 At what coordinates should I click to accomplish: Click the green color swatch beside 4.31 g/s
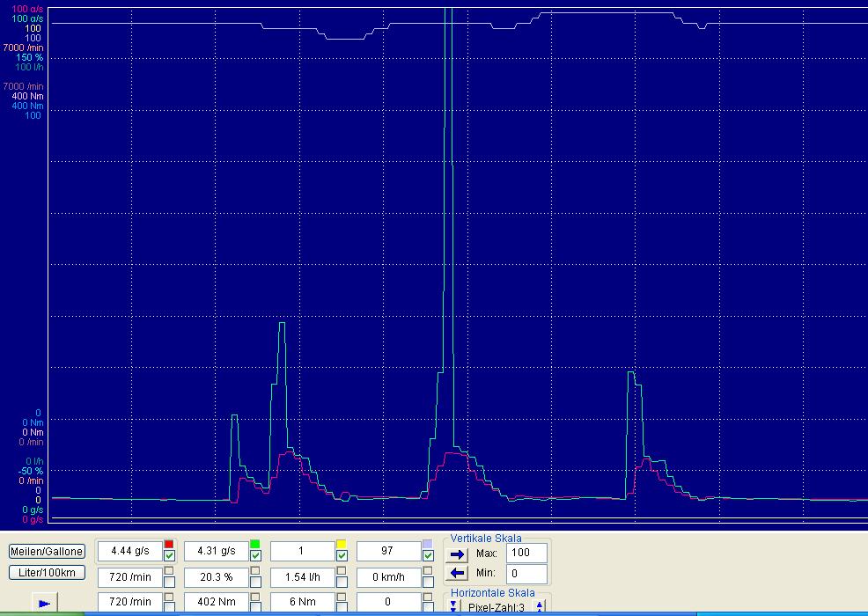[255, 544]
